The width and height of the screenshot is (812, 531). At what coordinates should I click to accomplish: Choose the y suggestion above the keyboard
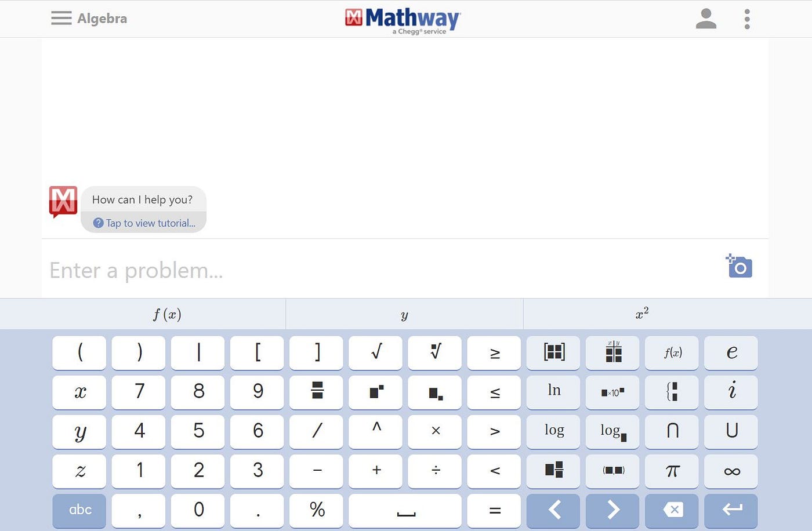(404, 315)
